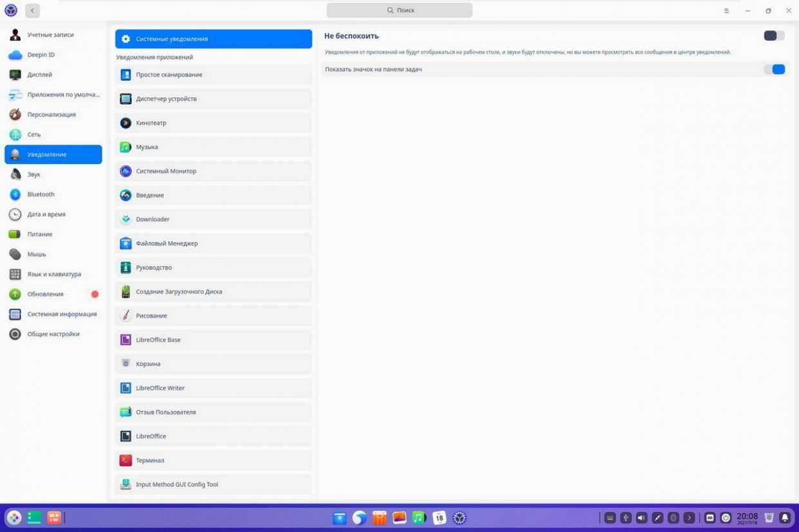Click the red update badge on Обновления
This screenshot has width=799, height=532.
[x=95, y=294]
